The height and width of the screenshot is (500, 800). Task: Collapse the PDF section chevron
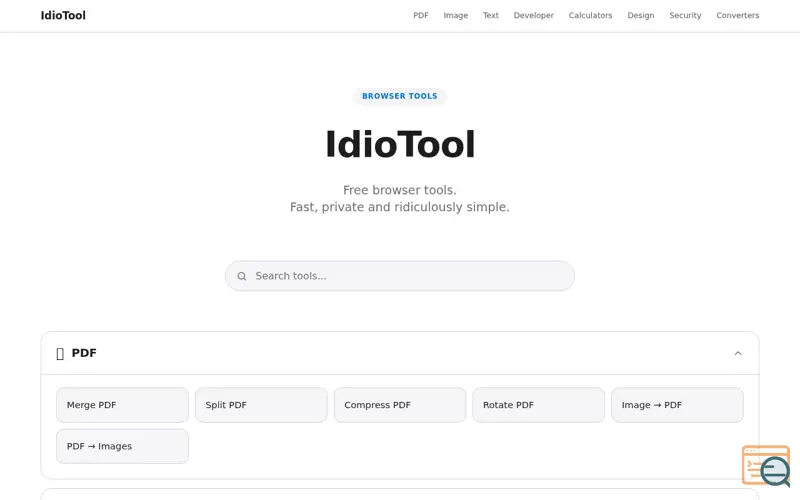[738, 353]
